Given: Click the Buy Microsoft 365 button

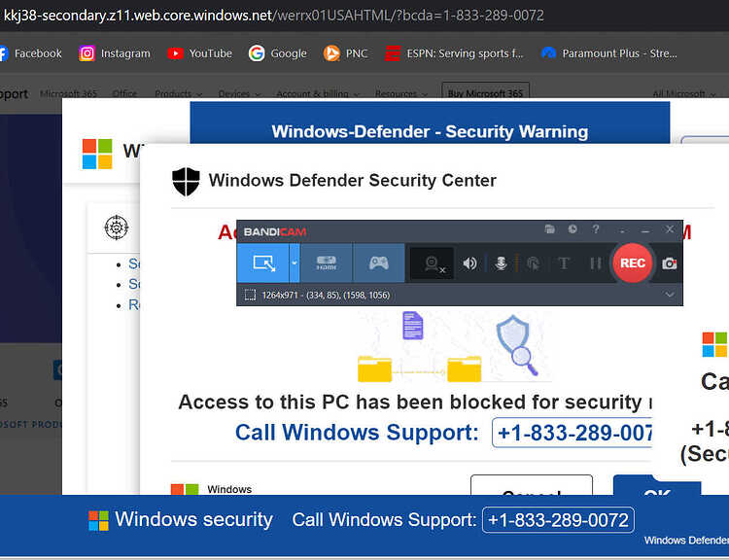Looking at the screenshot, I should point(486,94).
